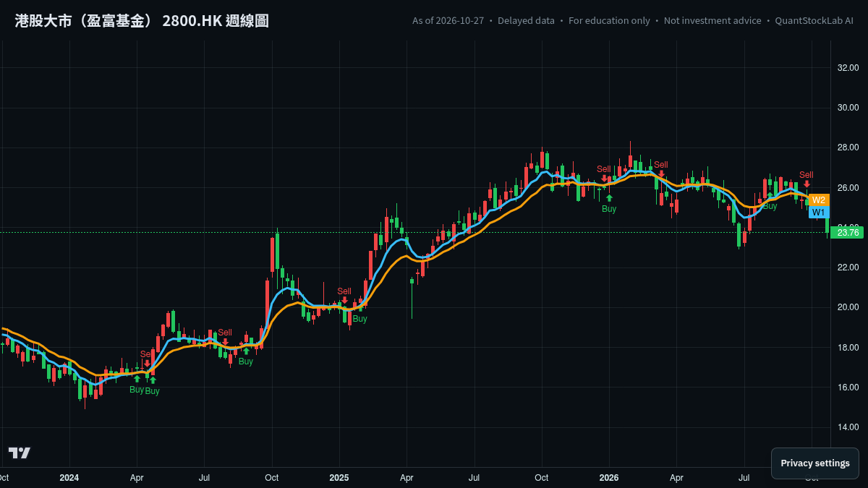Click the Buy arrow just after 2025
Image resolution: width=868 pixels, height=488 pixels.
359,309
